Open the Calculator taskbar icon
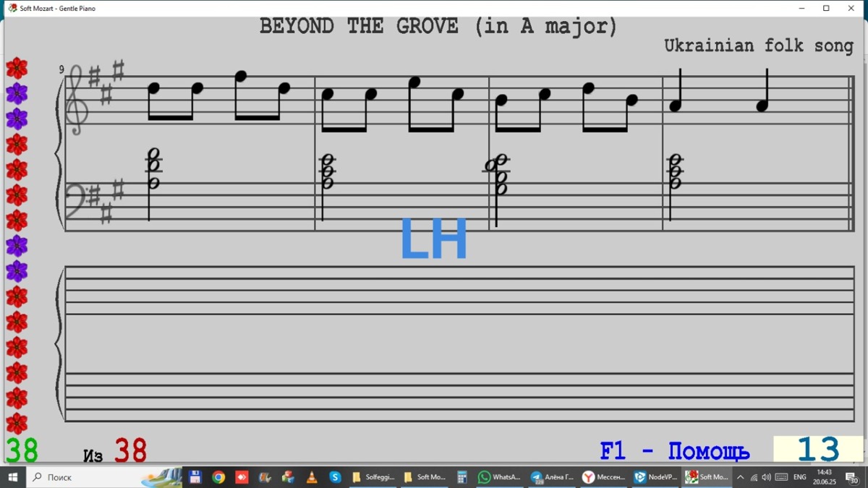 tap(461, 477)
